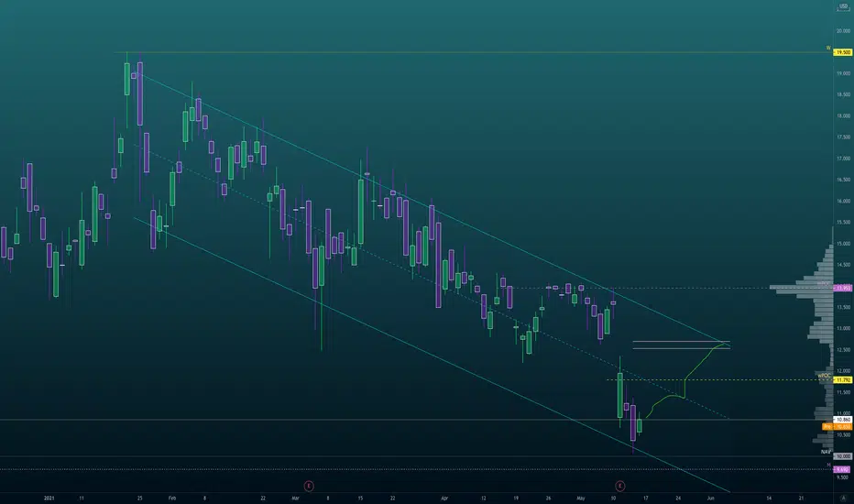Select the purple 9.690 price label
854x504 pixels.
pos(843,469)
